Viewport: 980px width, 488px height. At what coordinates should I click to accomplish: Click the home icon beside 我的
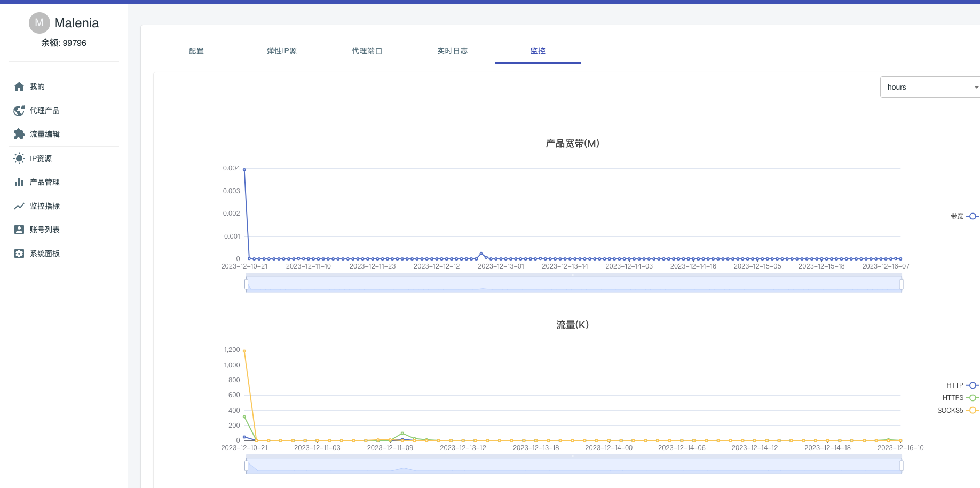pyautogui.click(x=19, y=86)
